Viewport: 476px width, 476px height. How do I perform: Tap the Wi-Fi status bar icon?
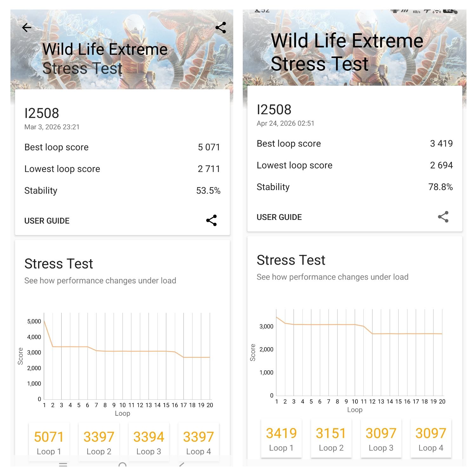(x=437, y=11)
